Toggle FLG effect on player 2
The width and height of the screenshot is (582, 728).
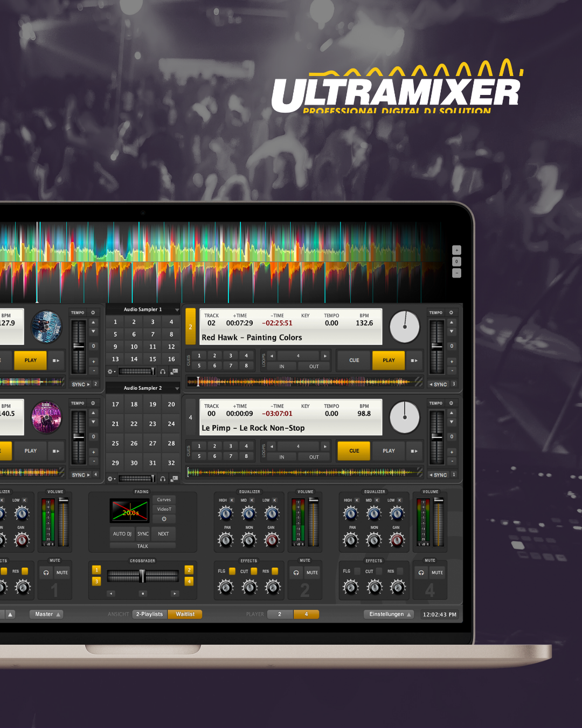point(232,571)
